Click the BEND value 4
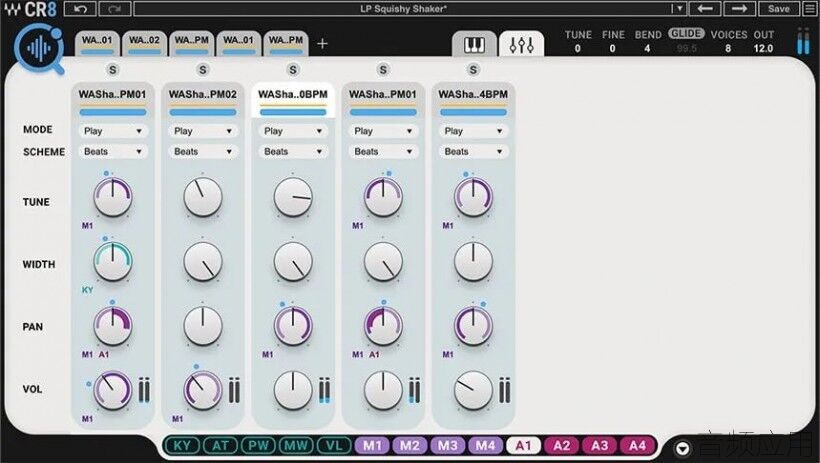This screenshot has height=463, width=820. (647, 49)
